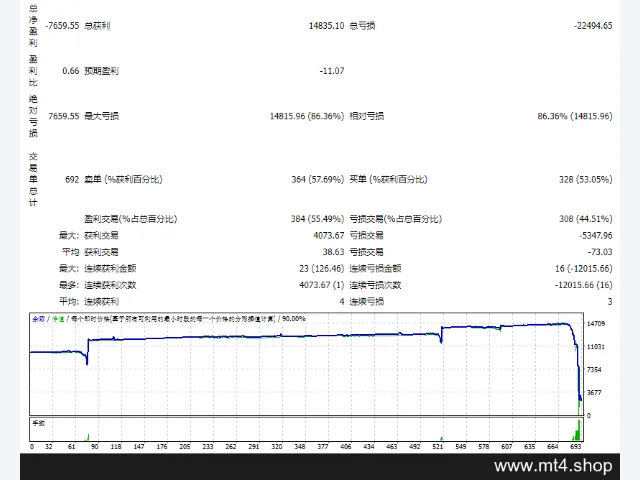The width and height of the screenshot is (640, 480).
Task: Click the relative drawdown value 86.36% (14815.96)
Action: 575,116
